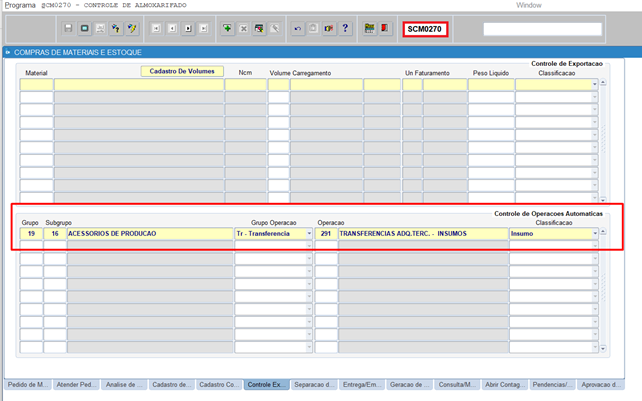The width and height of the screenshot is (642, 401).
Task: Switch to the Entrega/Em... tab
Action: point(362,385)
